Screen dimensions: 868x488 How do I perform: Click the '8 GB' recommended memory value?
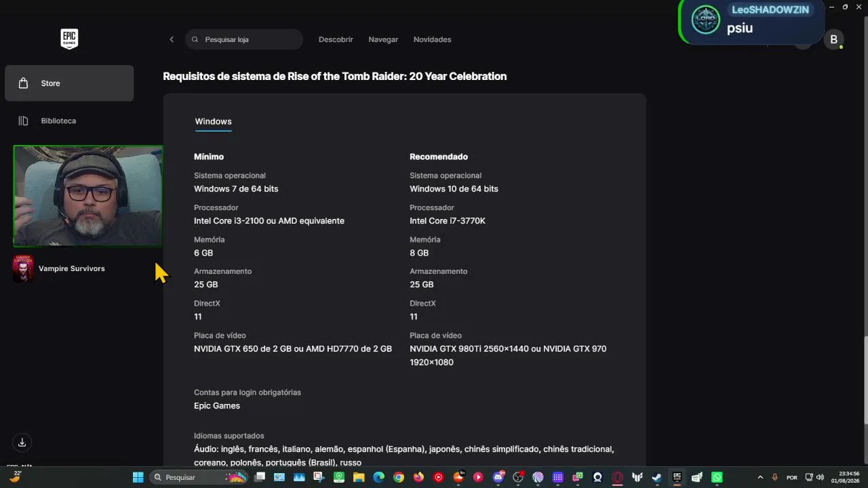pyautogui.click(x=419, y=253)
